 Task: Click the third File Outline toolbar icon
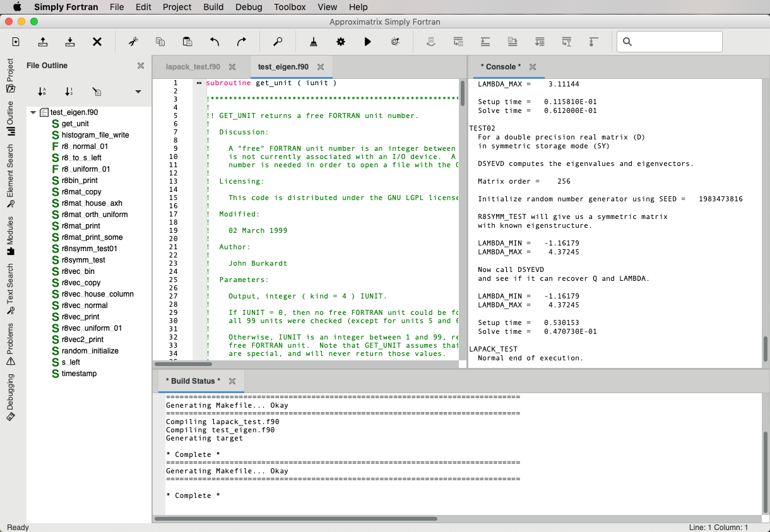click(x=97, y=92)
